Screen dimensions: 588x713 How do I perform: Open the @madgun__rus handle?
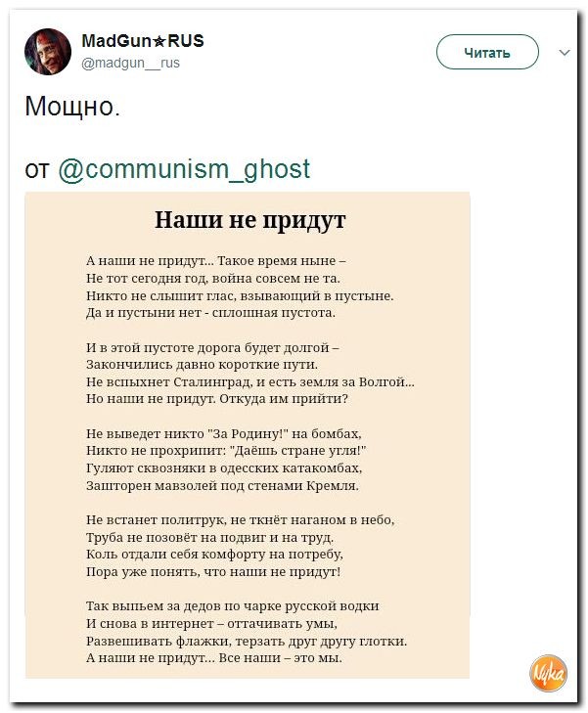point(130,63)
